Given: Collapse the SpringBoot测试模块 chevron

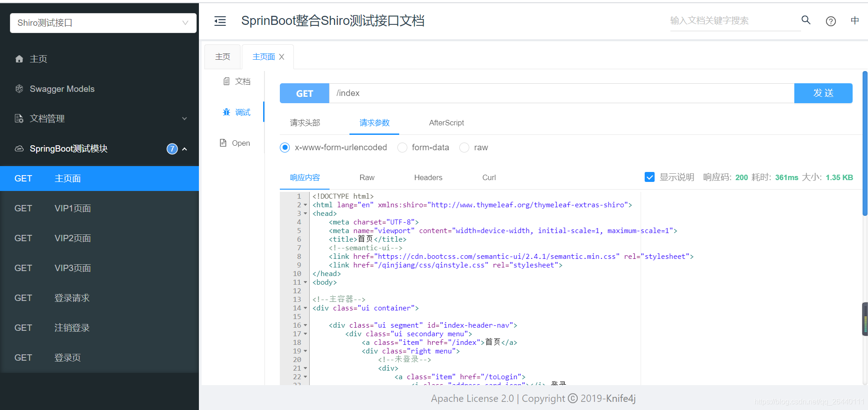Looking at the screenshot, I should (184, 149).
